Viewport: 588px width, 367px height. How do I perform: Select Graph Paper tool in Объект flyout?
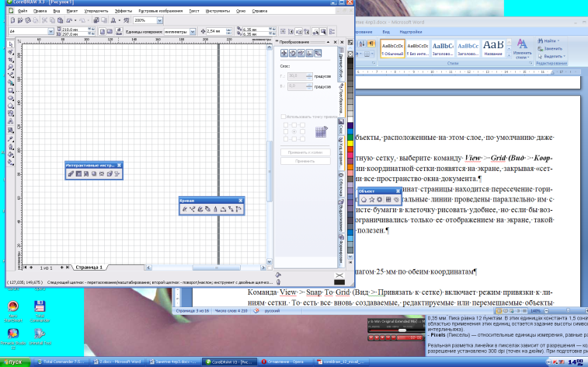pos(388,200)
